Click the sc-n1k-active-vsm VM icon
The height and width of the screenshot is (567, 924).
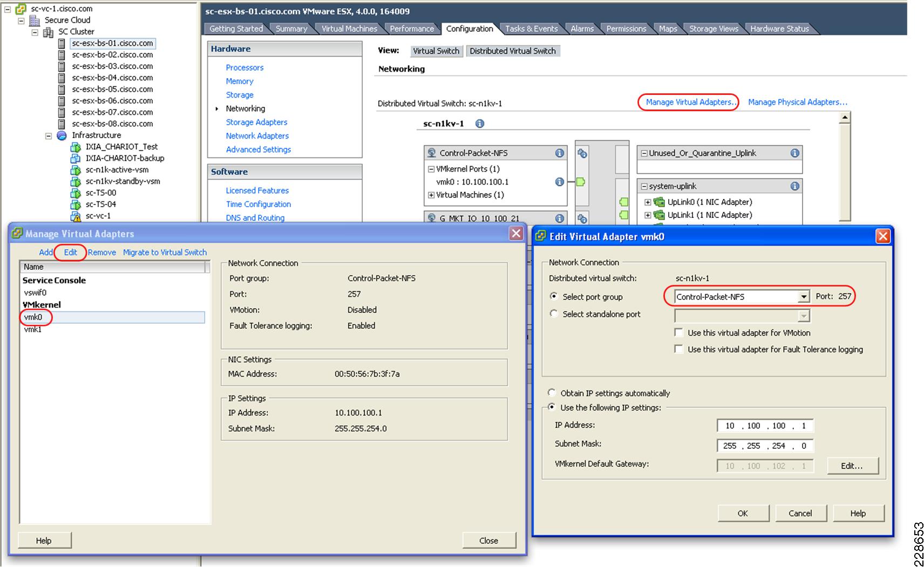pos(76,170)
